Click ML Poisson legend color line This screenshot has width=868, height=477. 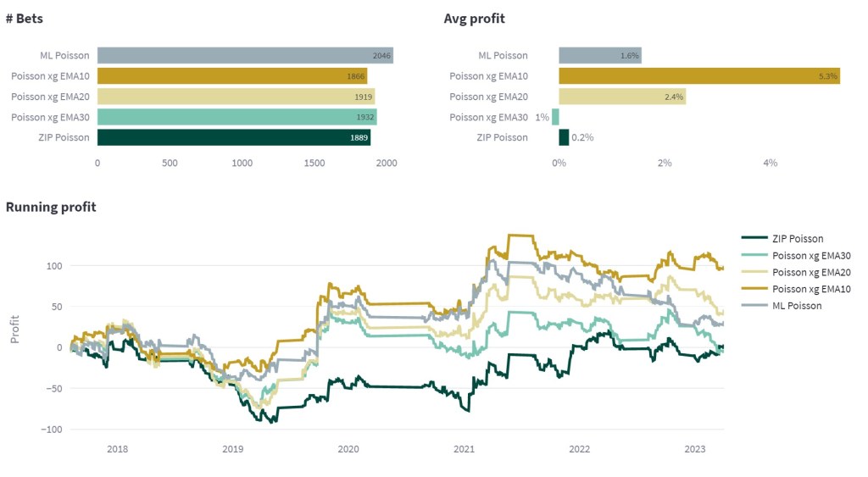(x=753, y=305)
